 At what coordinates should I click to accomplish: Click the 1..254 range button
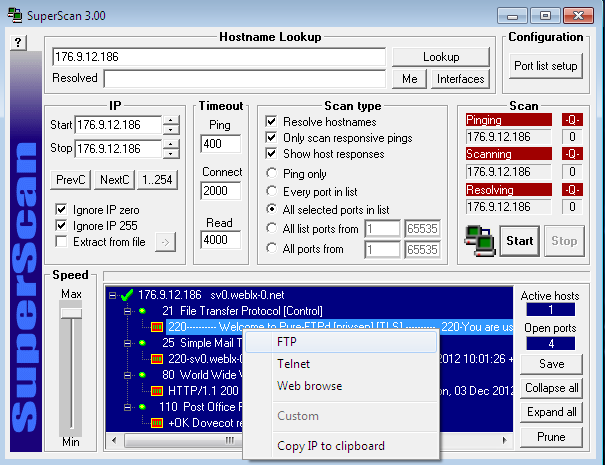157,180
